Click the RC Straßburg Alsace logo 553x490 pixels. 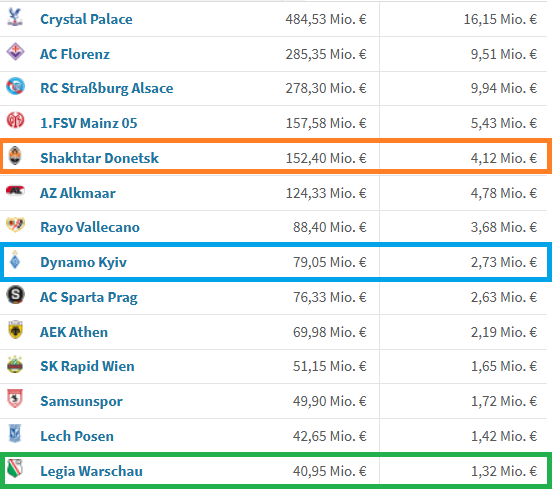click(x=15, y=86)
